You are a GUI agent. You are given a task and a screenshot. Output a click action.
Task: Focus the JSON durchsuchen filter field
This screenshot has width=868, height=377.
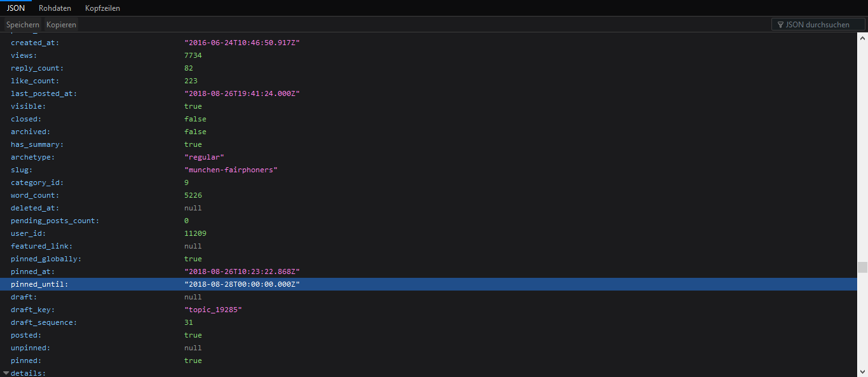click(x=818, y=25)
